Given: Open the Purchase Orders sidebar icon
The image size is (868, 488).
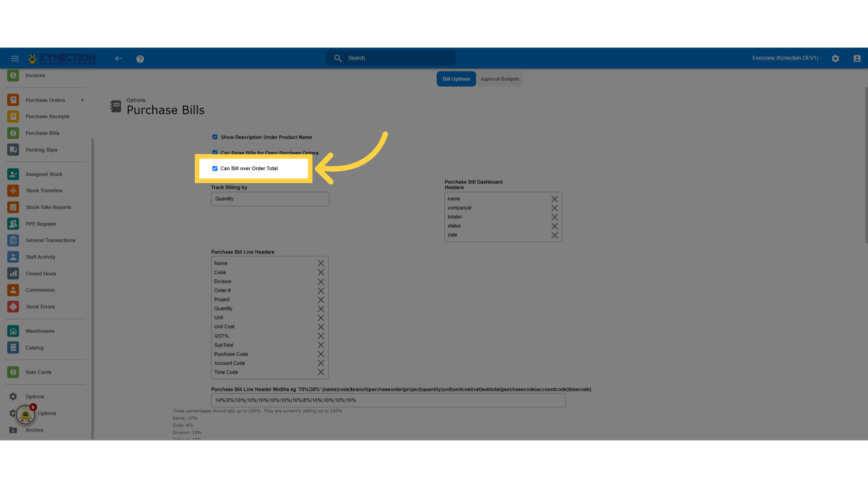Looking at the screenshot, I should pyautogui.click(x=13, y=100).
